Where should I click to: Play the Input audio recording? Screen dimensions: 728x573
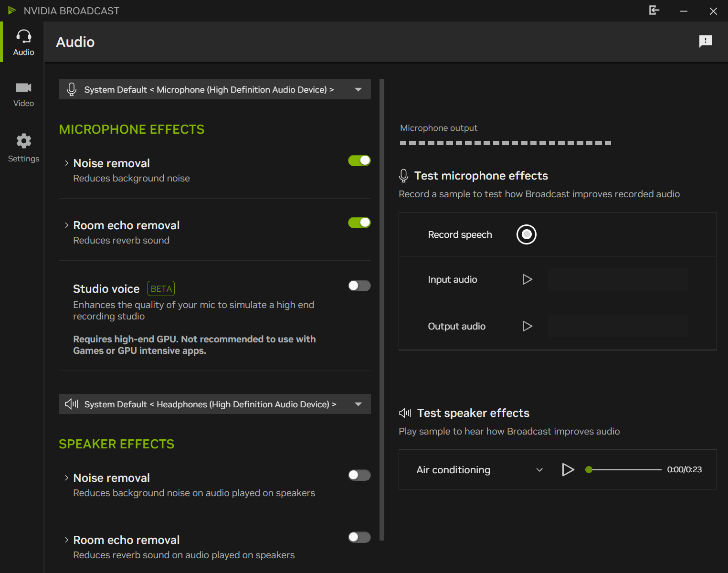527,279
